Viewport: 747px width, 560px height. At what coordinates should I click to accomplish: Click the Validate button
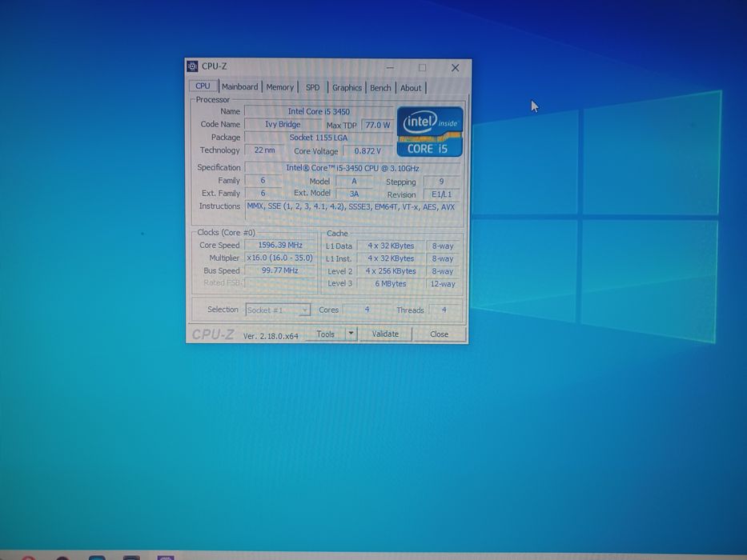pyautogui.click(x=385, y=334)
